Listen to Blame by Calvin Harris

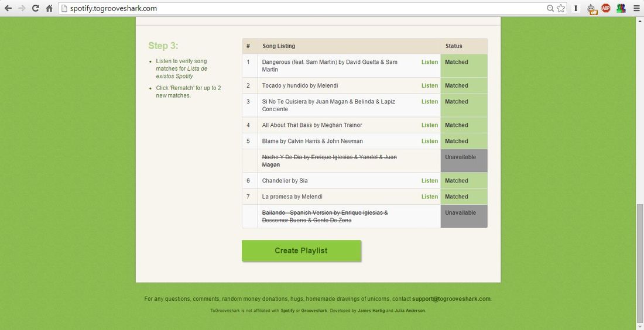coord(430,141)
